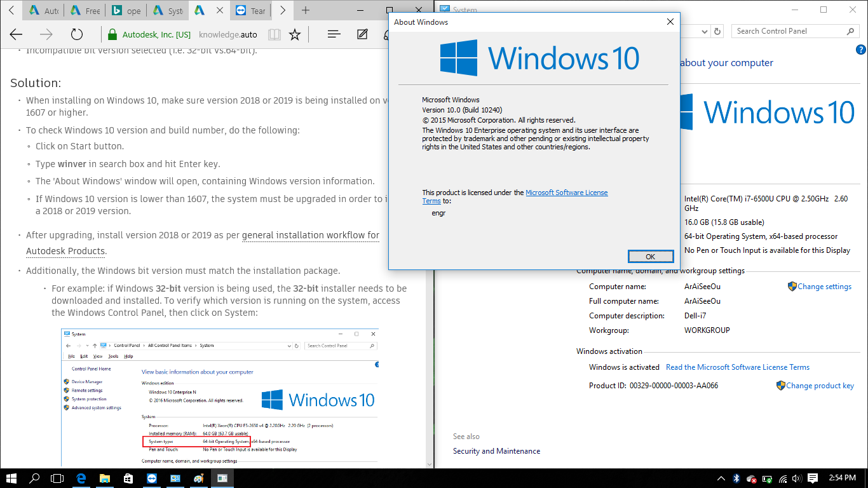Open the Store from the taskbar

[128, 478]
